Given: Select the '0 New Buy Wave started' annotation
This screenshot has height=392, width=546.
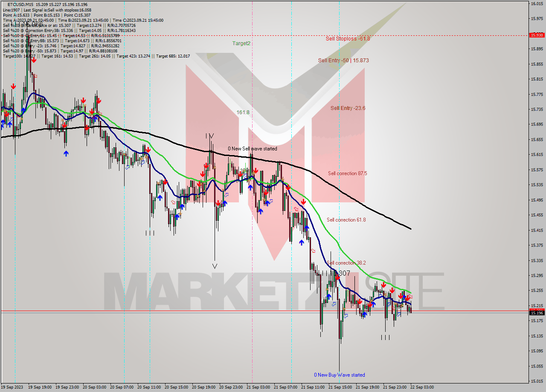Looking at the screenshot, I should click(340, 375).
